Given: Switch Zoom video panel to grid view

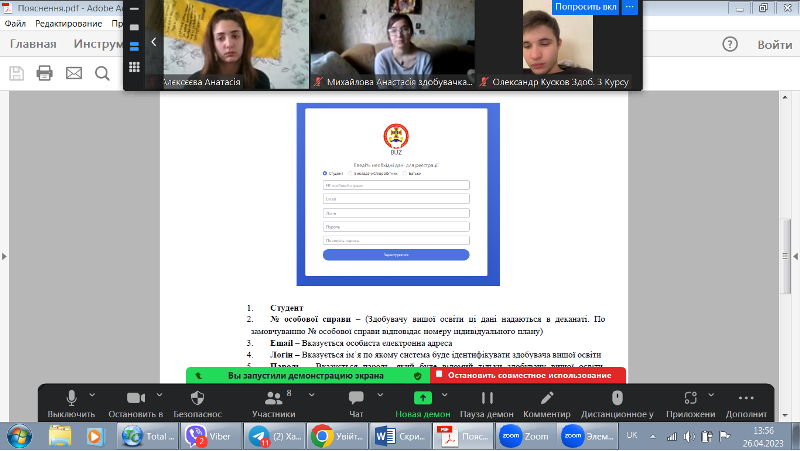Looking at the screenshot, I should 134,67.
